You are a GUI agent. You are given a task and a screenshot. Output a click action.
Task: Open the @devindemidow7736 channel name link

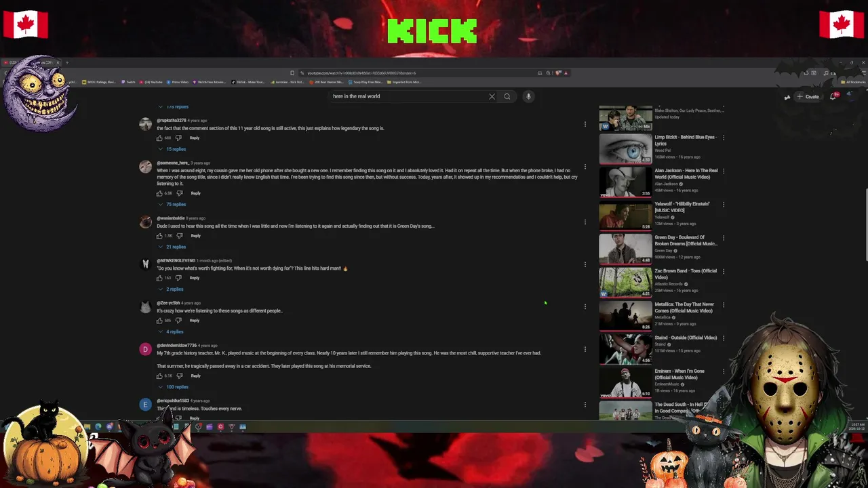pyautogui.click(x=176, y=346)
